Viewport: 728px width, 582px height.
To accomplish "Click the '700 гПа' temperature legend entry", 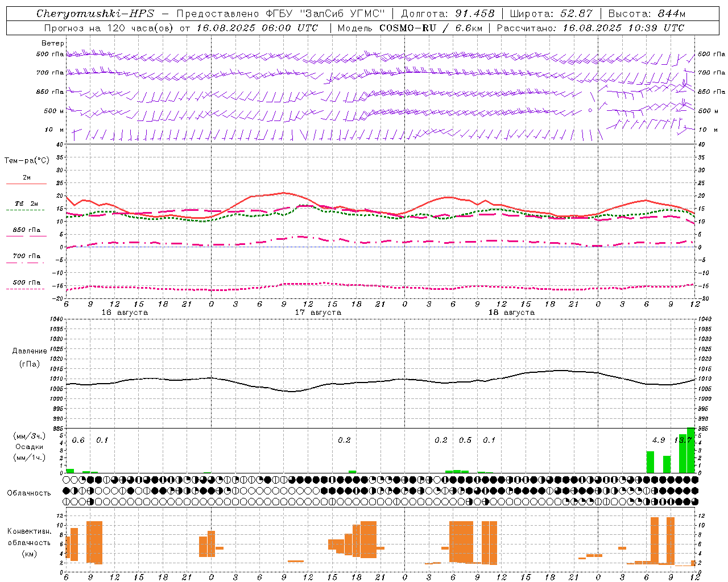I will [27, 256].
